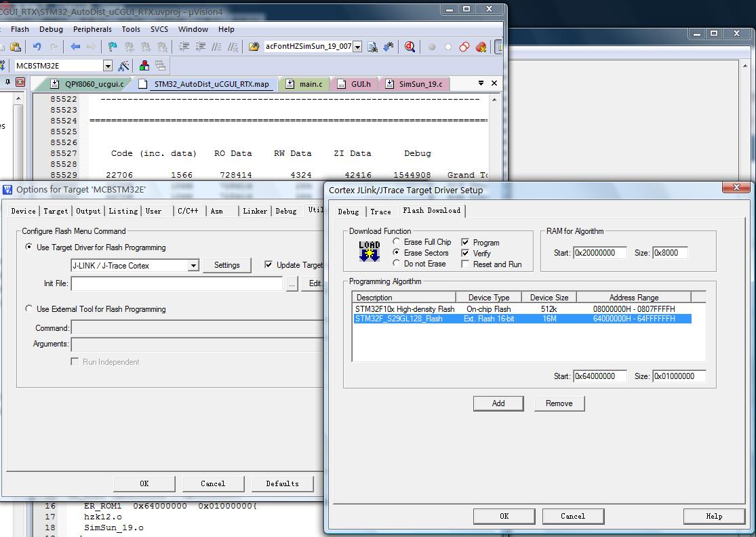Screen dimensions: 756x537
Task: Navigate backwards with the blue left arrow
Action: point(75,47)
